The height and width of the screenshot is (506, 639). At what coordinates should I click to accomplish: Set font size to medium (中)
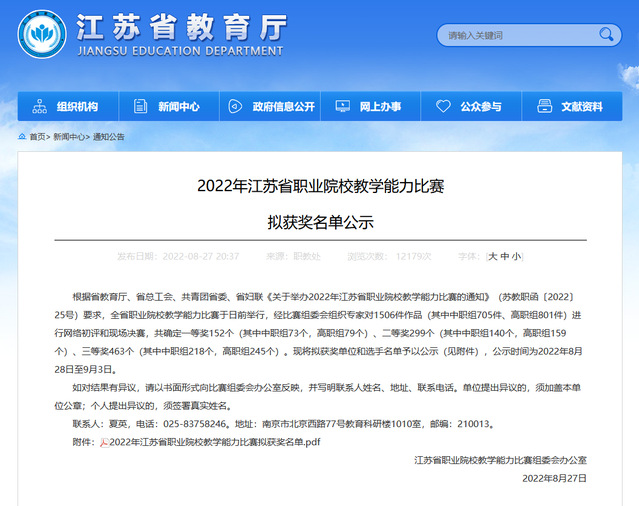click(504, 257)
